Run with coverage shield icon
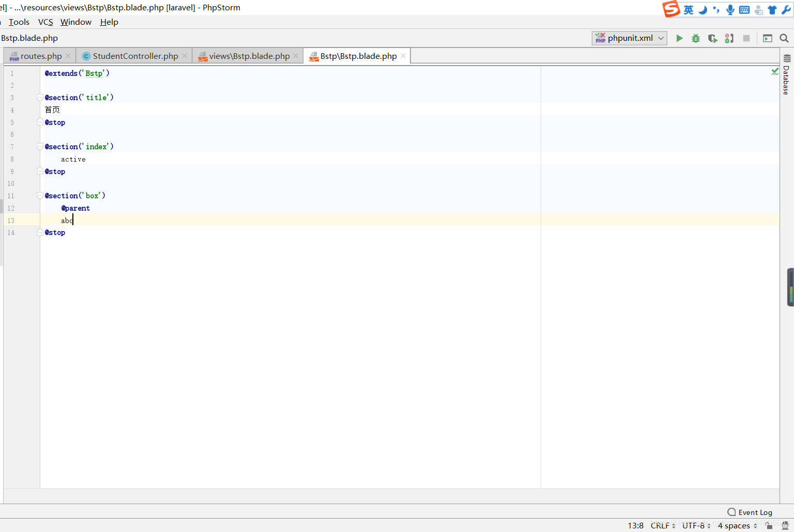794x532 pixels. click(712, 38)
